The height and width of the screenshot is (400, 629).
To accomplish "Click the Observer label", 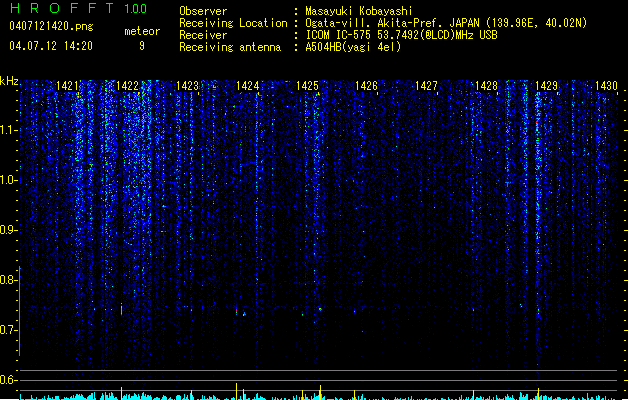I will coord(203,11).
